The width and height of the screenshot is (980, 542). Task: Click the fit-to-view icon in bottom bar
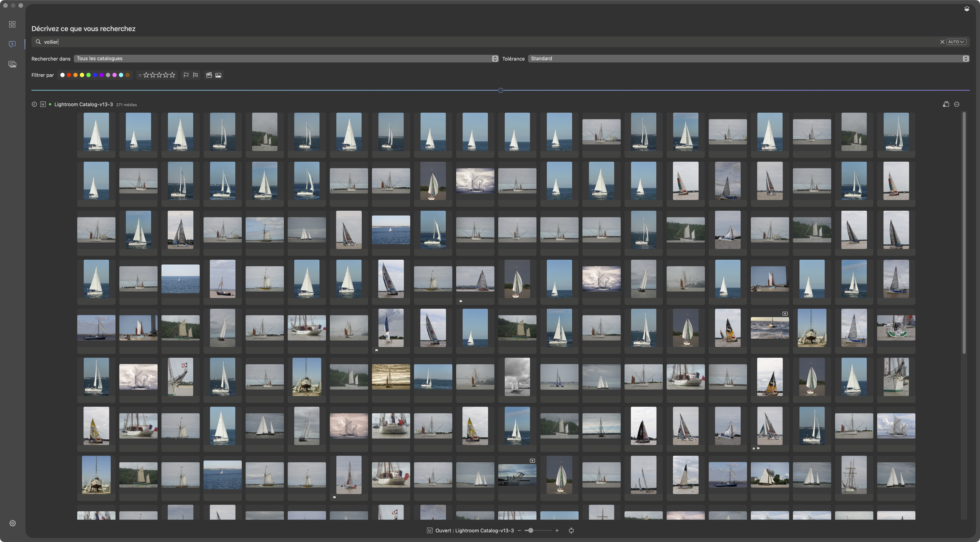pos(571,531)
